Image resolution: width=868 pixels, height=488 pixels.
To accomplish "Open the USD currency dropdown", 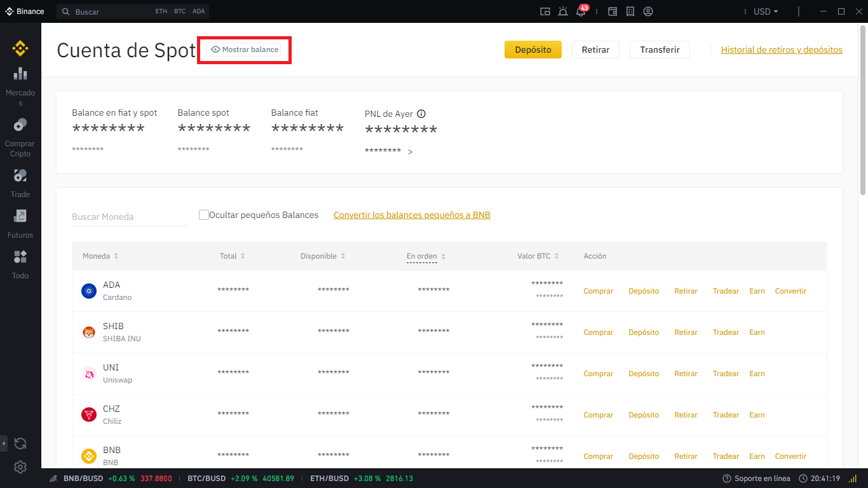I will 765,11.
